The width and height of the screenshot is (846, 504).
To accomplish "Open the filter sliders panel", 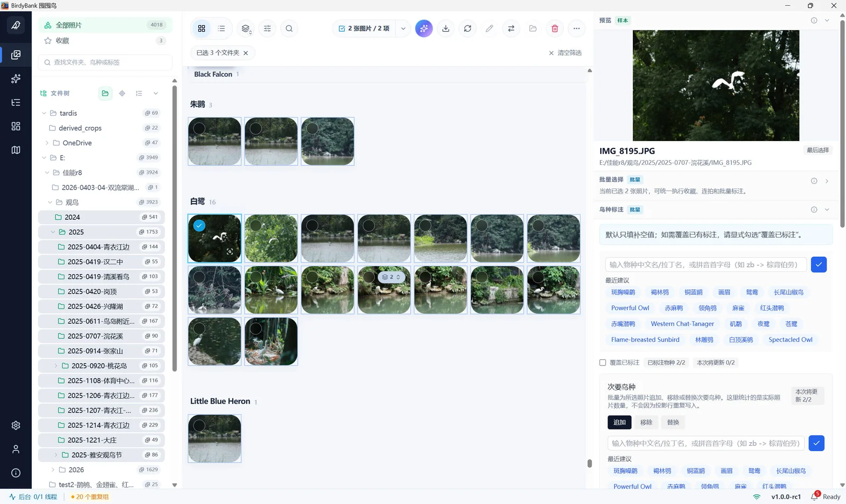I will pyautogui.click(x=268, y=29).
